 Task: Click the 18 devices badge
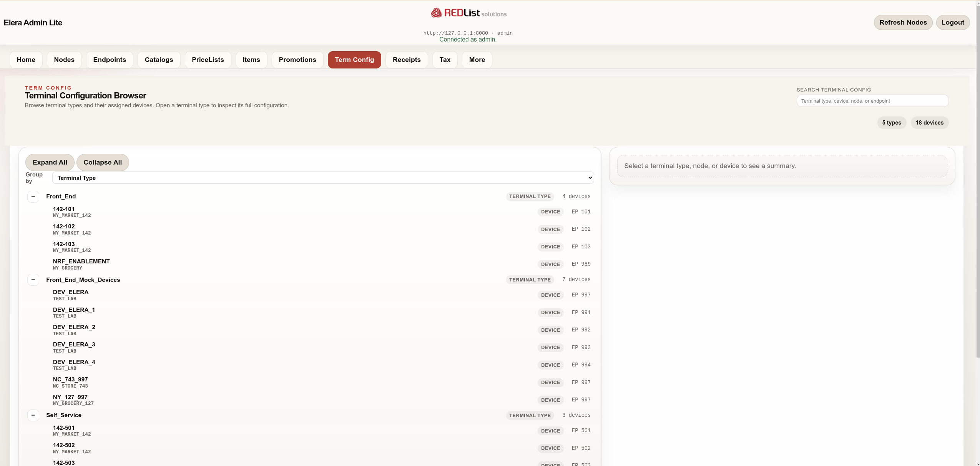tap(930, 123)
